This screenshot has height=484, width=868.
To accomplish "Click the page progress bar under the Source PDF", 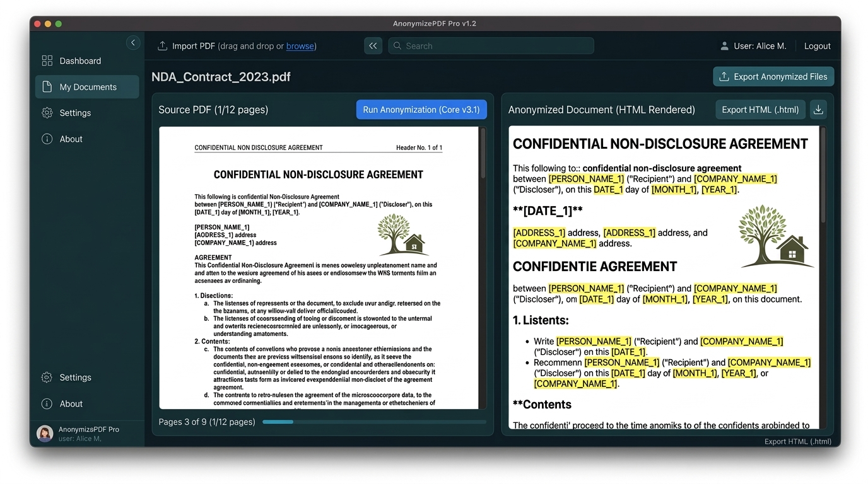I will (374, 422).
